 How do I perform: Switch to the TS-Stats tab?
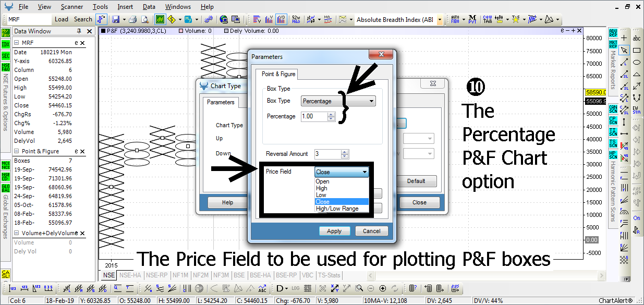tap(329, 275)
